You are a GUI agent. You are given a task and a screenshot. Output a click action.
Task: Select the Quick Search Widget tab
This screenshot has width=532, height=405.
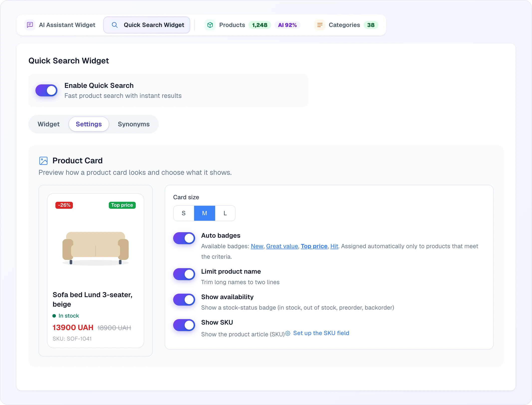pos(147,25)
